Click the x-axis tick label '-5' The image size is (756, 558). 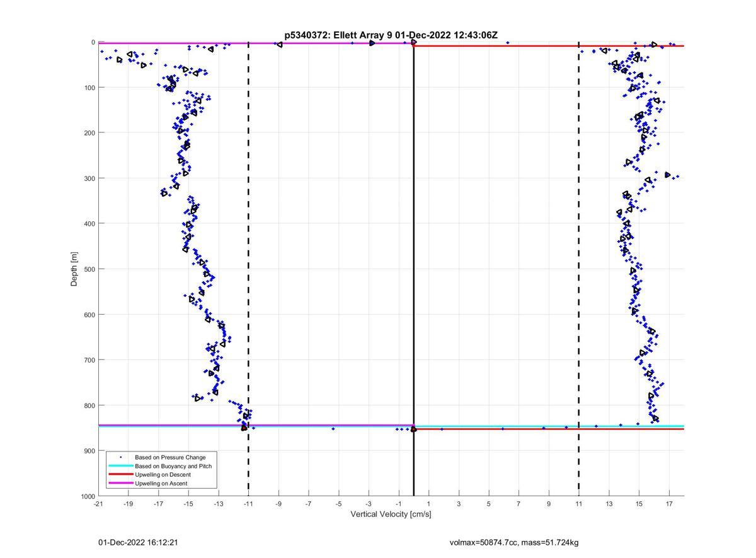(x=338, y=504)
